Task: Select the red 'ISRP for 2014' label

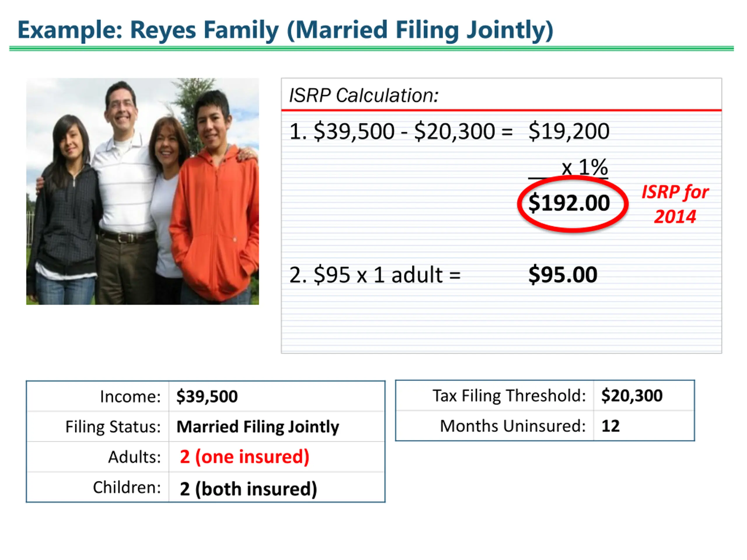Action: pyautogui.click(x=675, y=204)
